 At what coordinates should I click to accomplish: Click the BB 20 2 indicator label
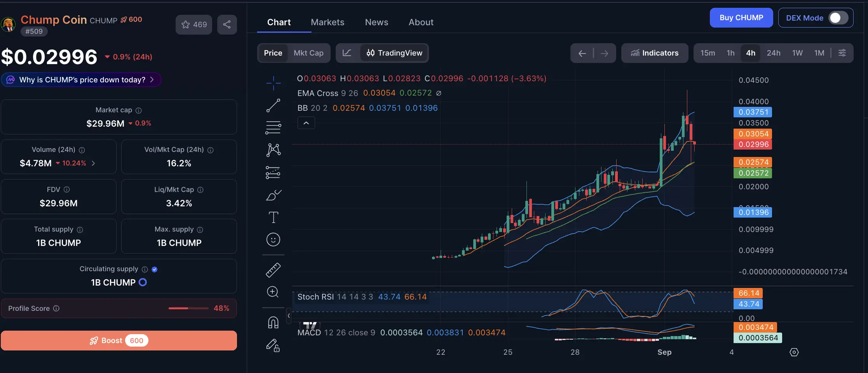(312, 108)
